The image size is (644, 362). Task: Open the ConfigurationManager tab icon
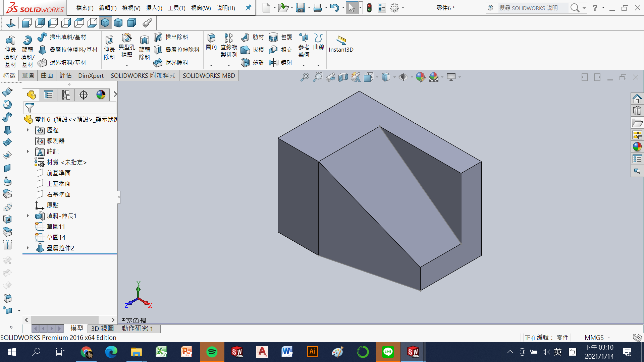pyautogui.click(x=66, y=95)
